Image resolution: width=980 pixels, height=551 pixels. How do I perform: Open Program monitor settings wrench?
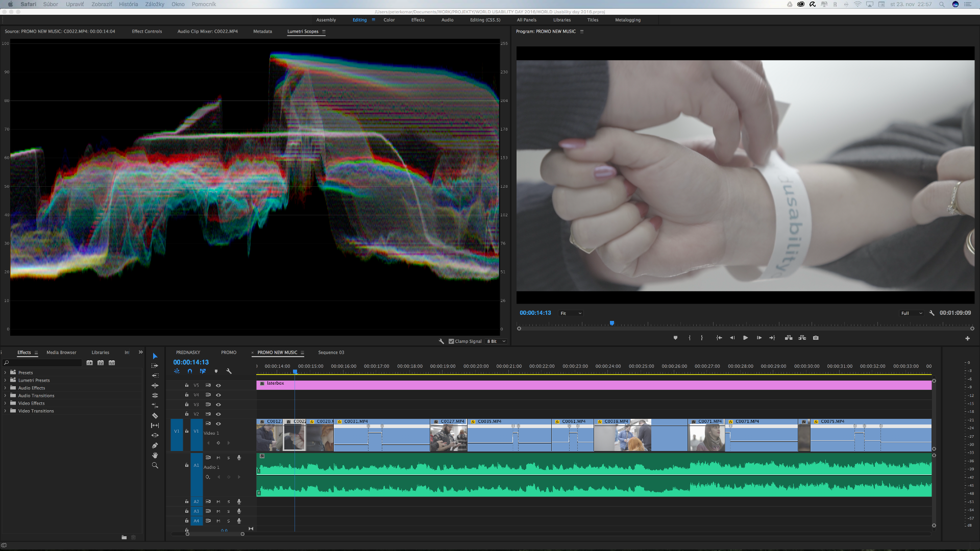pos(932,313)
